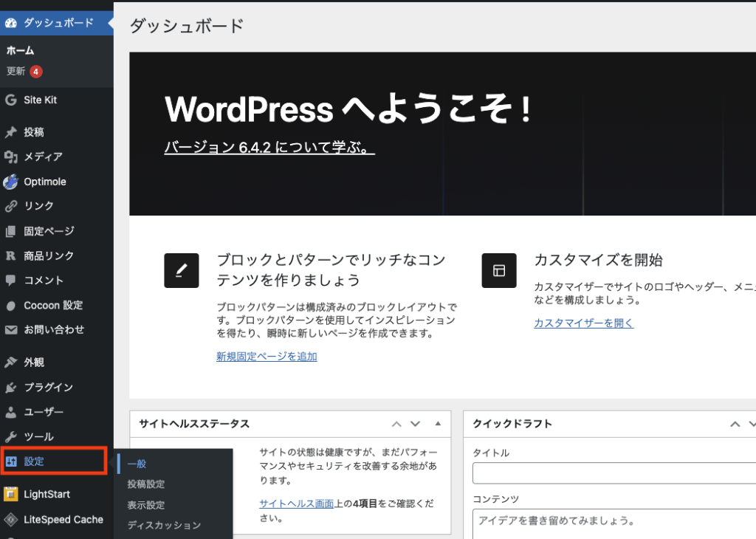The image size is (756, 539).
Task: Focus the タイトル input in クイックドラフト
Action: [614, 473]
